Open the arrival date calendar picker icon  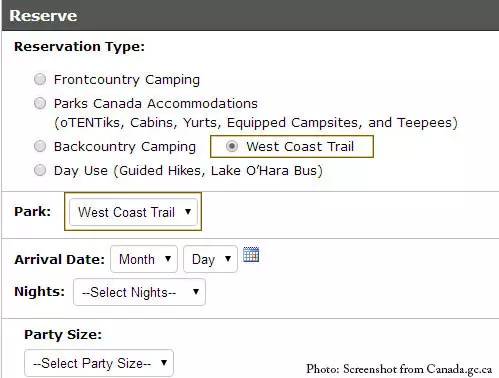(x=251, y=255)
